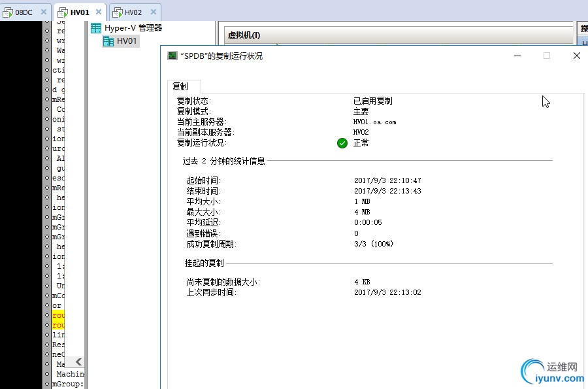Minimize the SPDB replication health dialog

pyautogui.click(x=517, y=56)
